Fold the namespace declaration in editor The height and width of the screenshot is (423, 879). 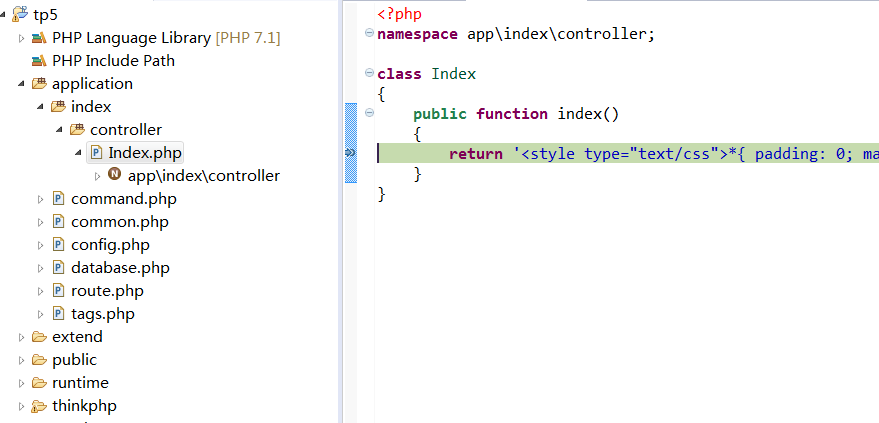coord(369,33)
